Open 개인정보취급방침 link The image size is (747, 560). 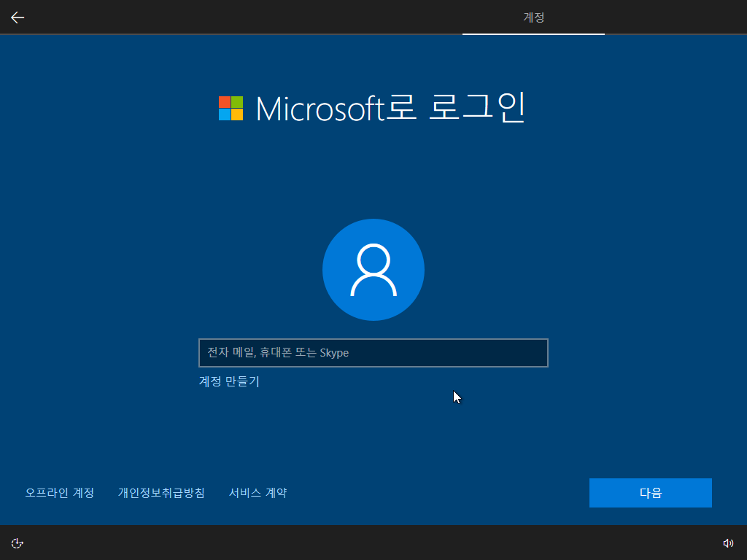(x=161, y=493)
